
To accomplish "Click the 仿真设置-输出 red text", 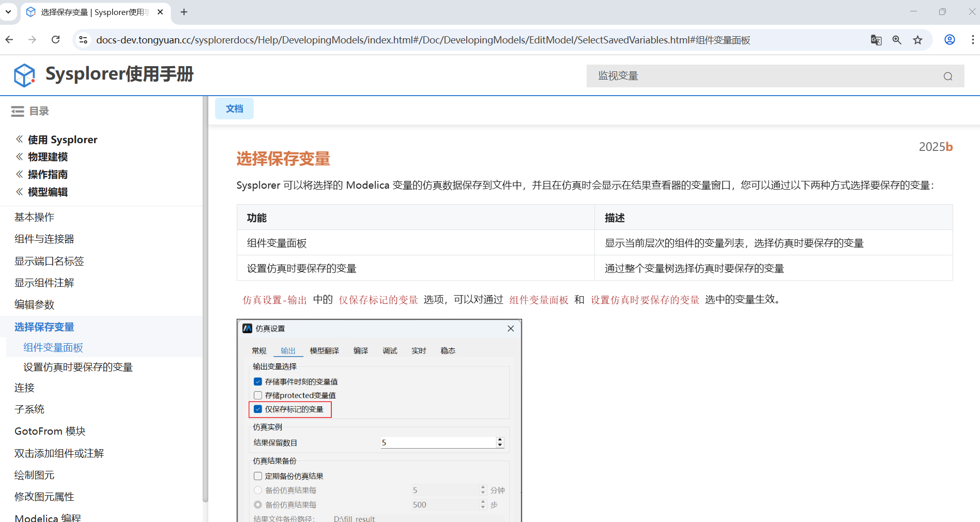I will pos(275,300).
